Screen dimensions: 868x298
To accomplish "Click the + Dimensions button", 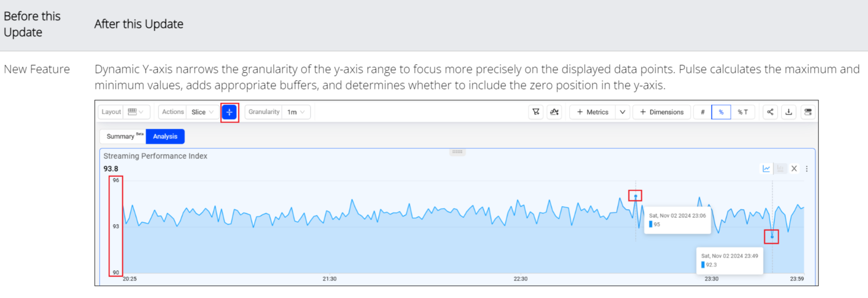I will coord(661,112).
